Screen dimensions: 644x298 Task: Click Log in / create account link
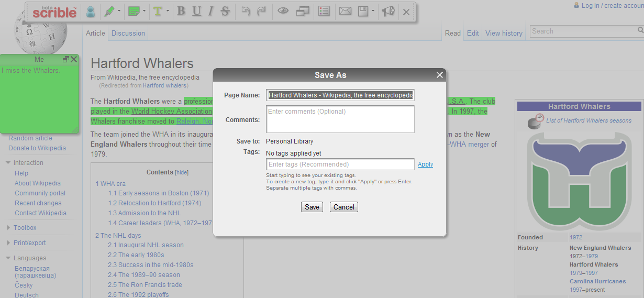point(612,5)
